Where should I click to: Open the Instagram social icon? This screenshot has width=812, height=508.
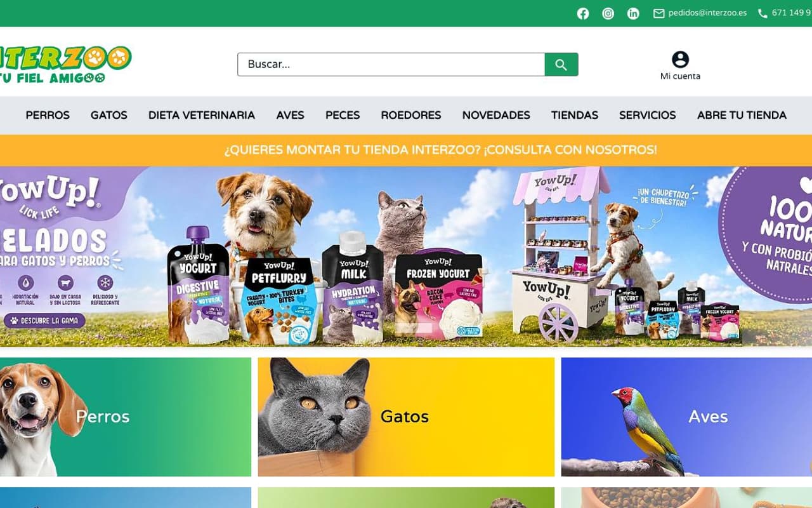[x=608, y=13]
